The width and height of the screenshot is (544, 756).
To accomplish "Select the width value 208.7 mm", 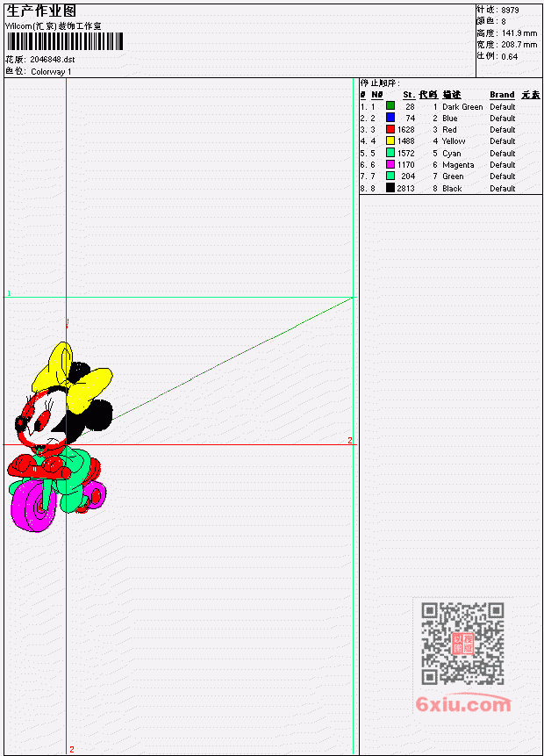I will 519,45.
